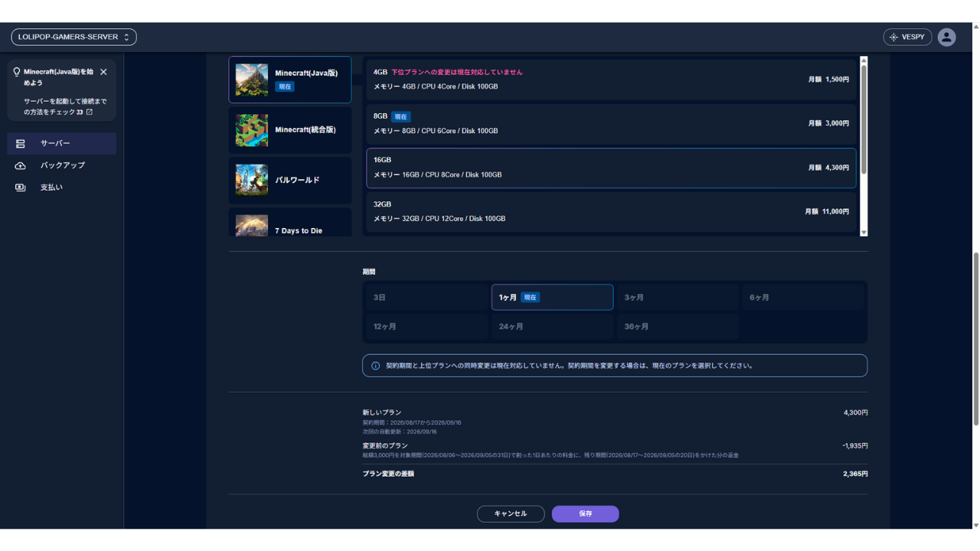Click the パルワールド thumbnail image
This screenshot has height=551, width=980.
click(252, 180)
